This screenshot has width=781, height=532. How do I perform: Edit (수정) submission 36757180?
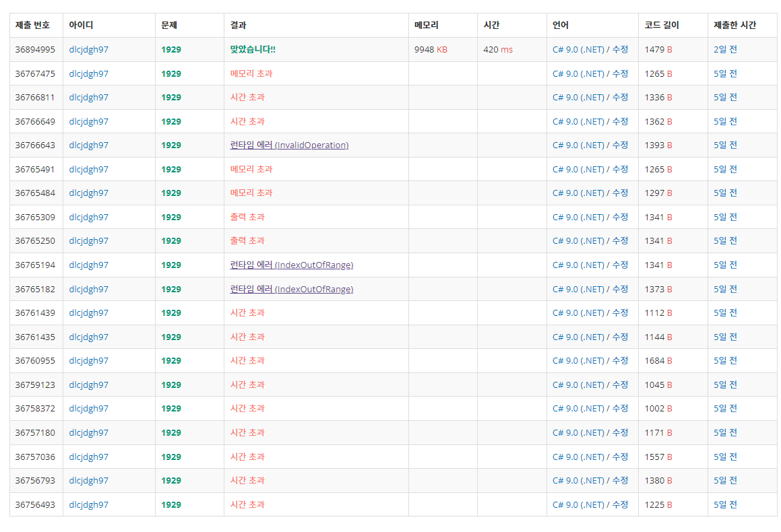click(620, 432)
